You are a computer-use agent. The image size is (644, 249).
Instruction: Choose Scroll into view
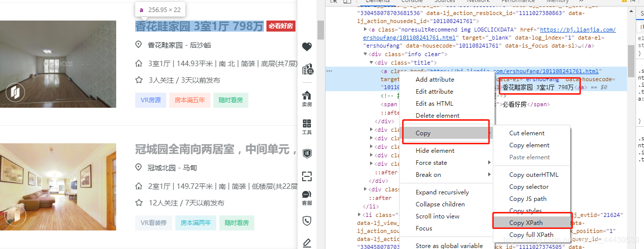click(x=437, y=216)
